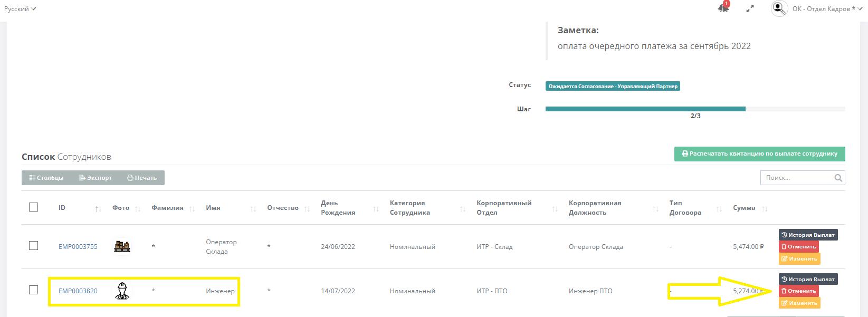Screen dimensions: 868x317
Task: Click the amount 5,474.00 ₽
Action: pos(748,246)
